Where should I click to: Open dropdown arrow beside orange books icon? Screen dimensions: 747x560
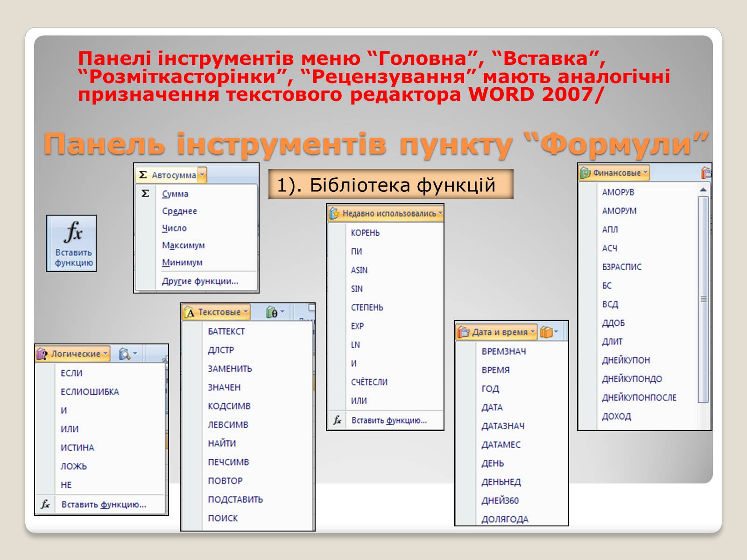(556, 331)
